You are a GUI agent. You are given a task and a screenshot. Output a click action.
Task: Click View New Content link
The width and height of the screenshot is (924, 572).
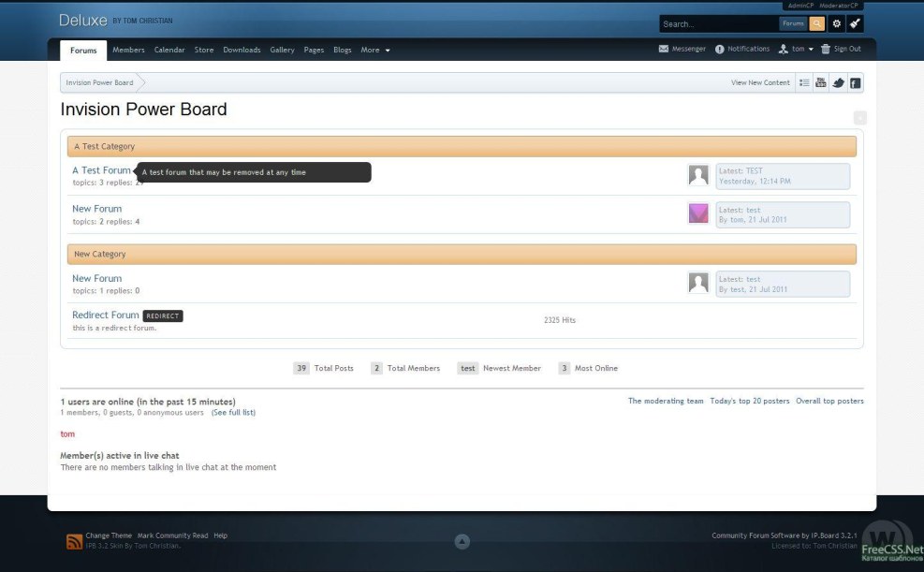click(760, 82)
